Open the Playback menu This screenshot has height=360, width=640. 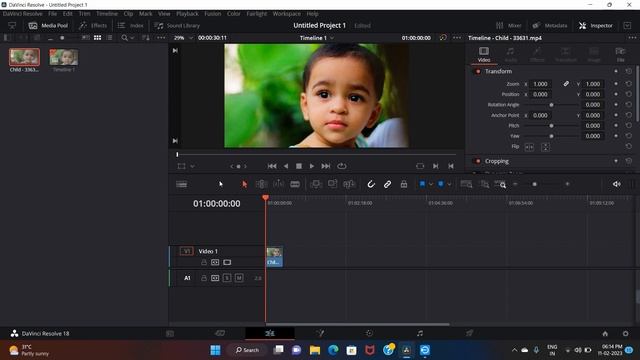(187, 14)
